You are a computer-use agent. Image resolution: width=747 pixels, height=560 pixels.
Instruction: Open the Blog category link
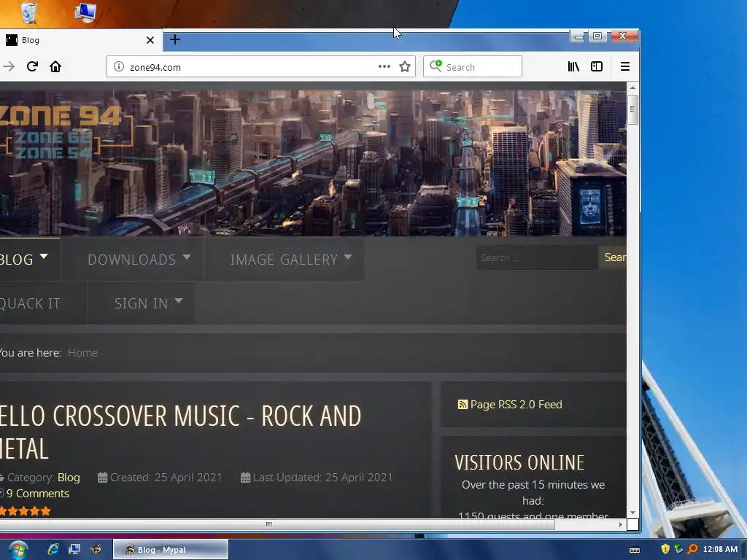tap(69, 478)
